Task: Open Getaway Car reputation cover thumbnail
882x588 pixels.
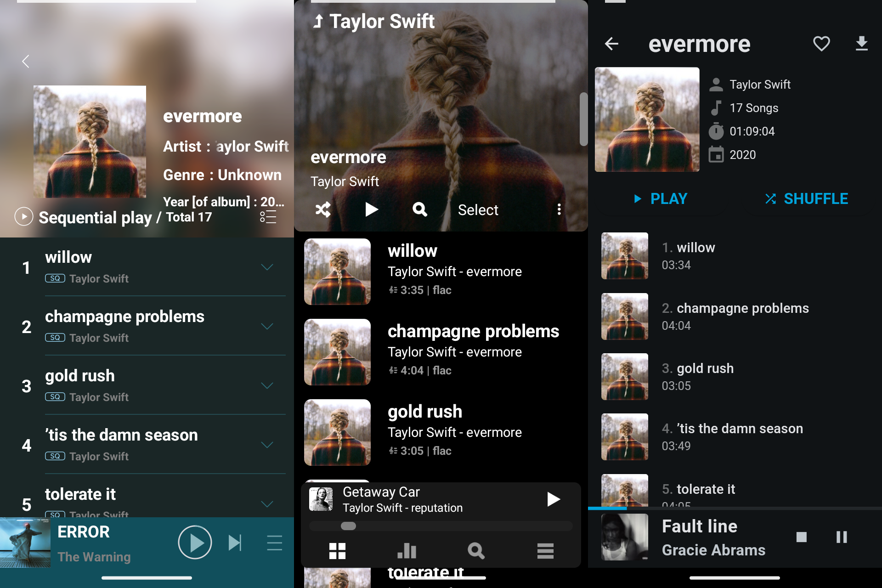Action: [x=321, y=499]
